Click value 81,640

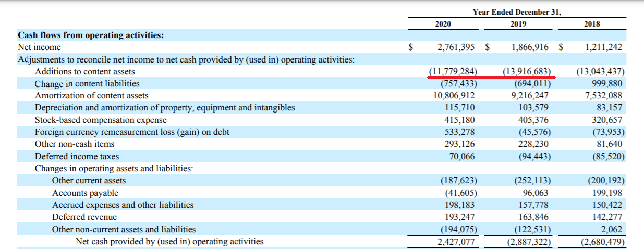coord(610,144)
